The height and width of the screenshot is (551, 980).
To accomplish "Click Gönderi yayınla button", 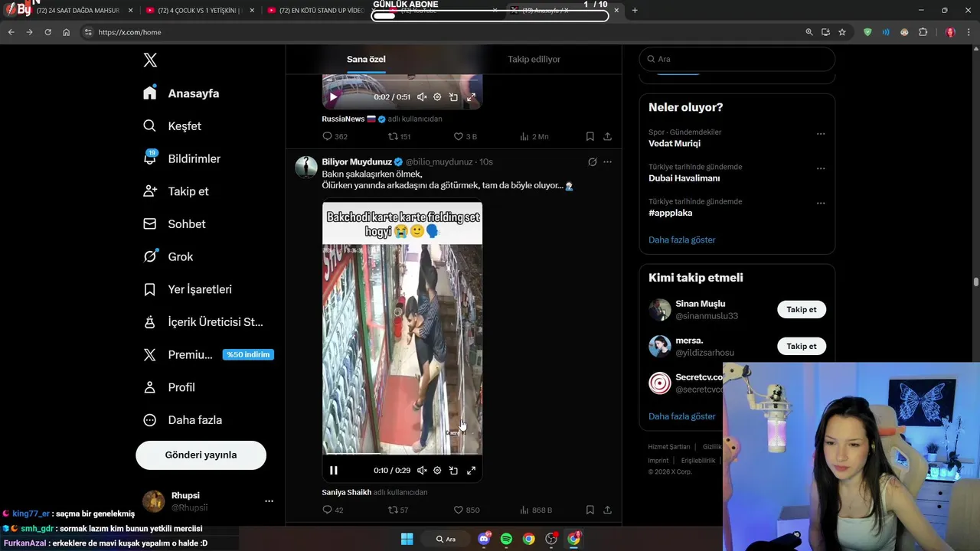I will pyautogui.click(x=201, y=455).
